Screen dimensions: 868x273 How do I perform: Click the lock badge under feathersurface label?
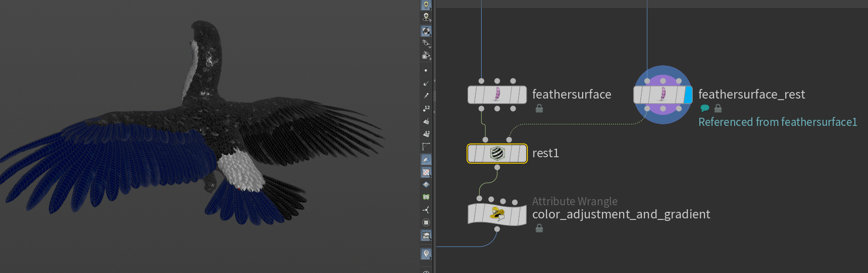pyautogui.click(x=539, y=108)
